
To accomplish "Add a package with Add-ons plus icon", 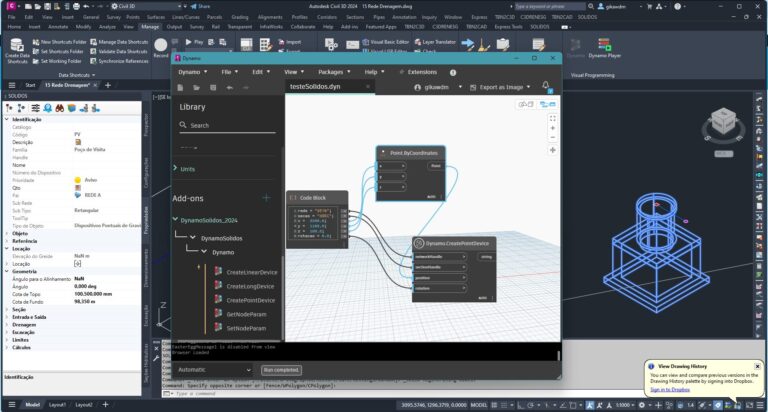I will click(x=266, y=198).
